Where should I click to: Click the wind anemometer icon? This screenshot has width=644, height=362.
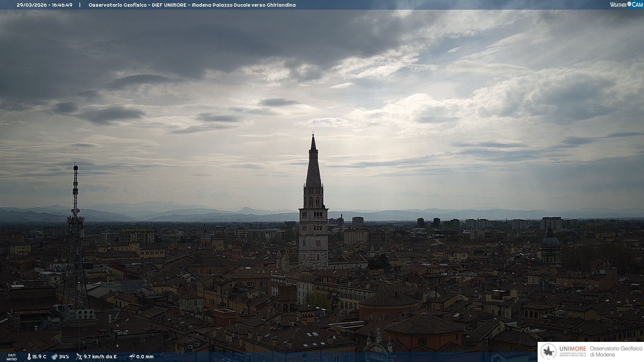click(x=79, y=357)
